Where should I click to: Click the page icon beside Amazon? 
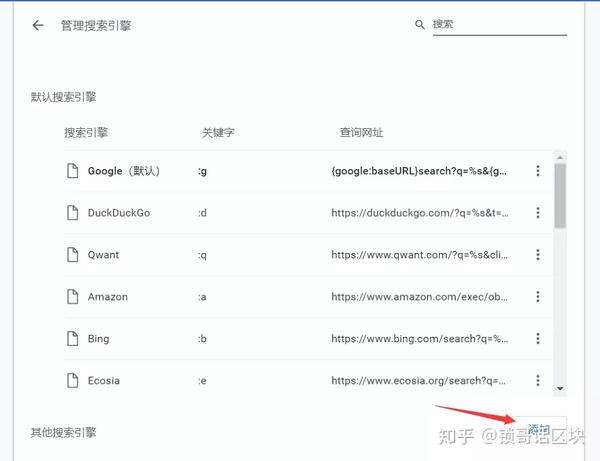(x=72, y=296)
